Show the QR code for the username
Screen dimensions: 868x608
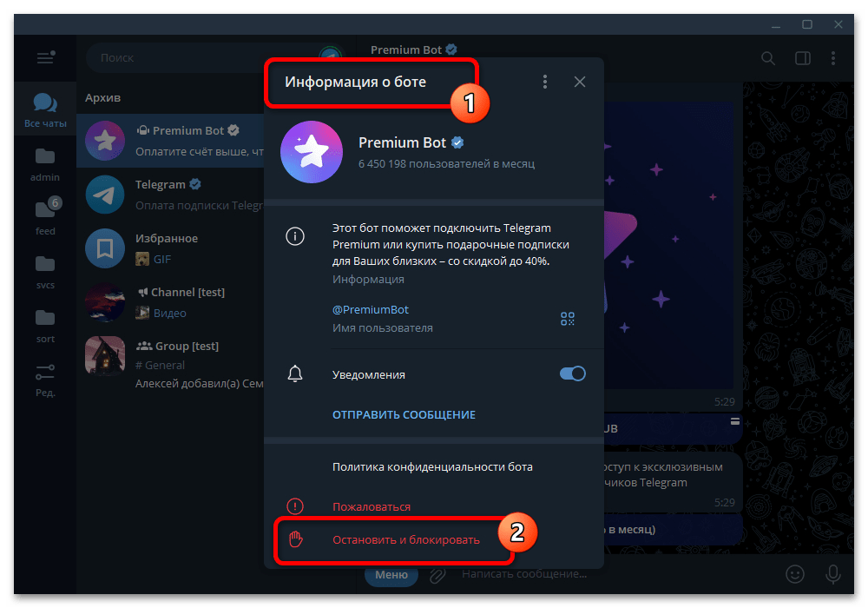click(x=568, y=319)
